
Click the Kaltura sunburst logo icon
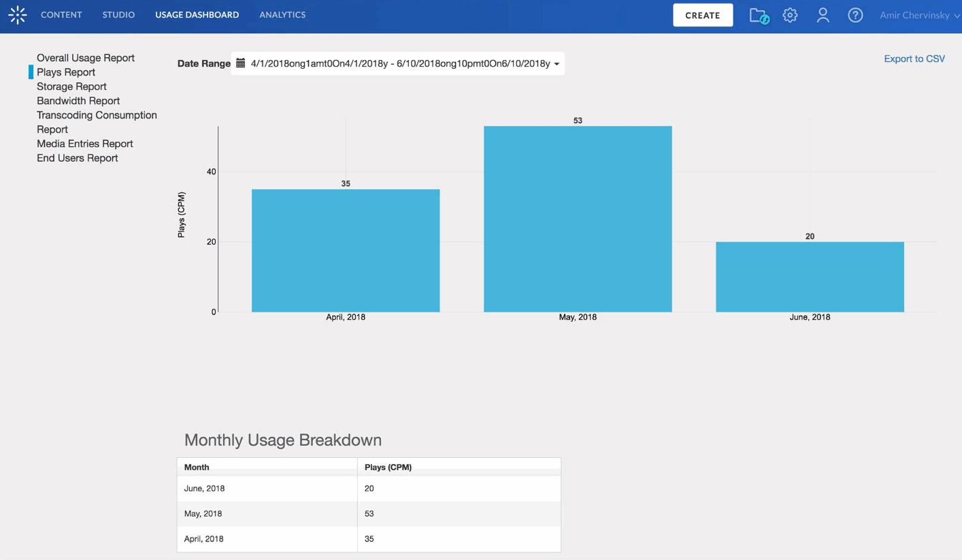tap(17, 15)
